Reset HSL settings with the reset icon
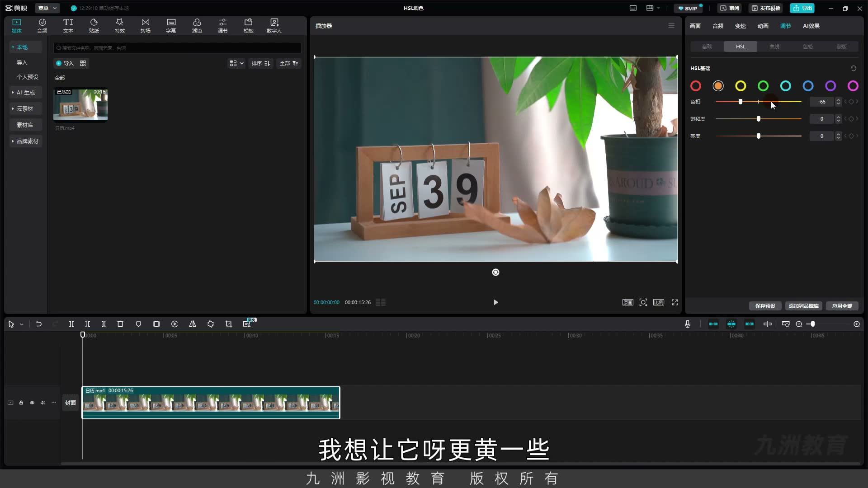868x488 pixels. click(x=854, y=68)
